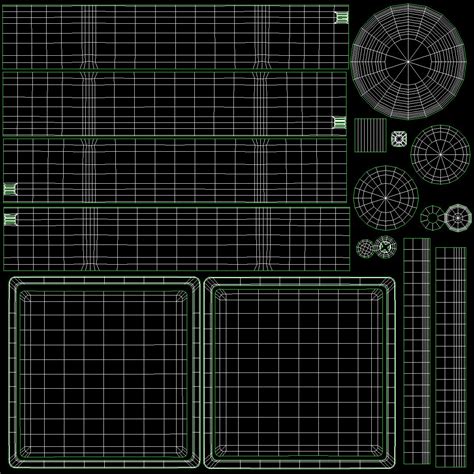Select the small octagonal ring UV island
The image size is (474, 474).
pos(458,218)
